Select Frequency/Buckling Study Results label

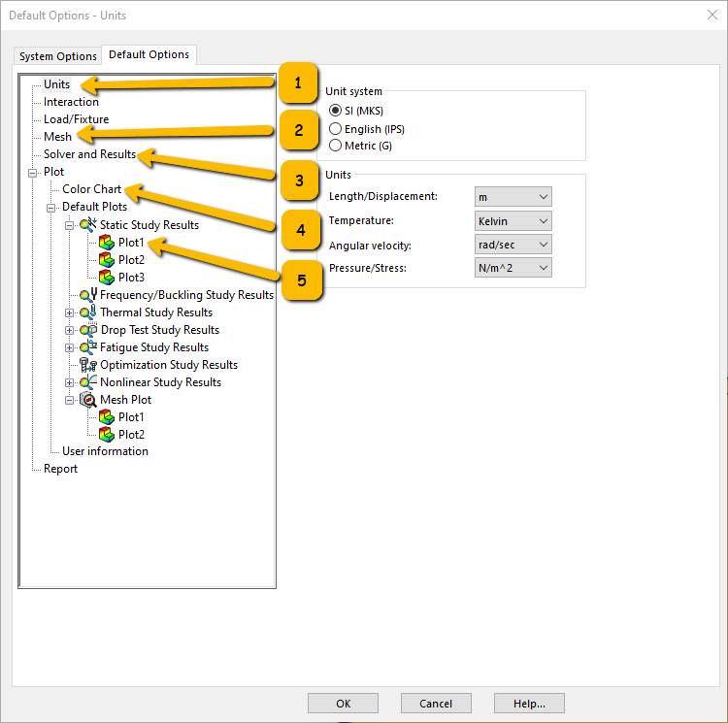tap(186, 295)
